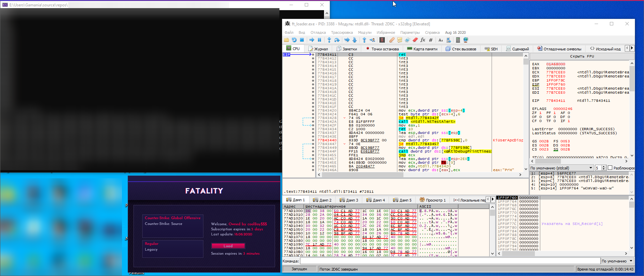The image size is (644, 276).
Task: Run the program with blue arrow icon
Action: 312,40
